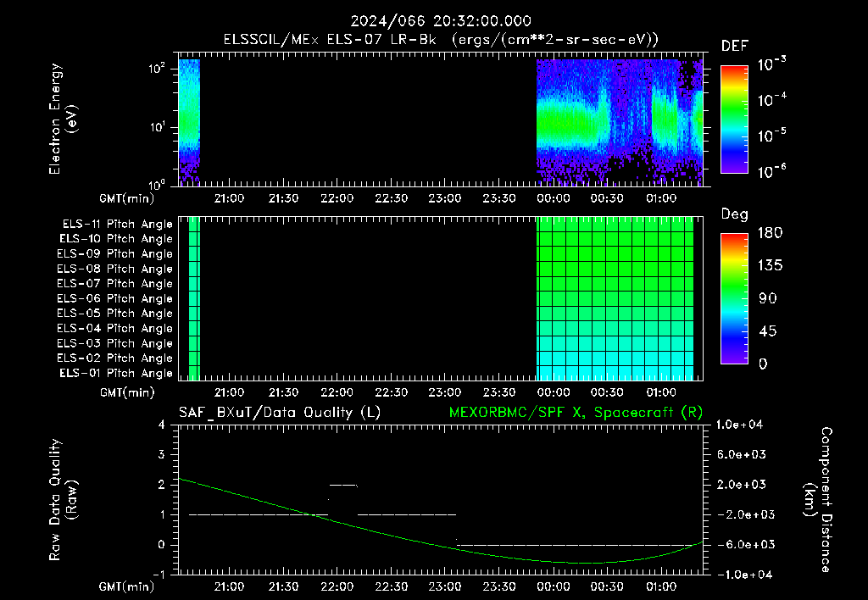Select the 90 degree tick label
Viewport: 868px width, 600px height.
click(x=767, y=298)
